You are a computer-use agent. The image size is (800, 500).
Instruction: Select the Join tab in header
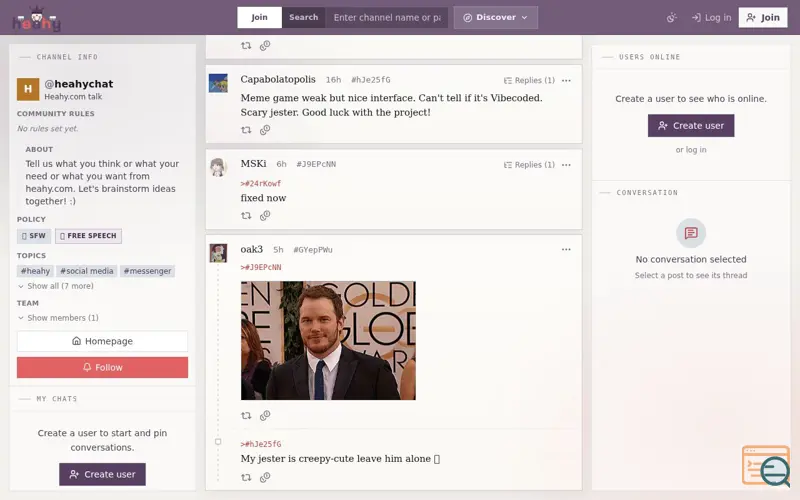259,17
